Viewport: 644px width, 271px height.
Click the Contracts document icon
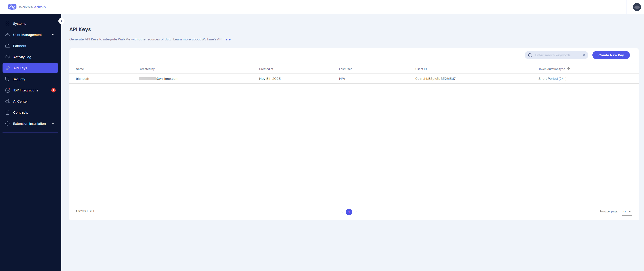[x=8, y=112]
